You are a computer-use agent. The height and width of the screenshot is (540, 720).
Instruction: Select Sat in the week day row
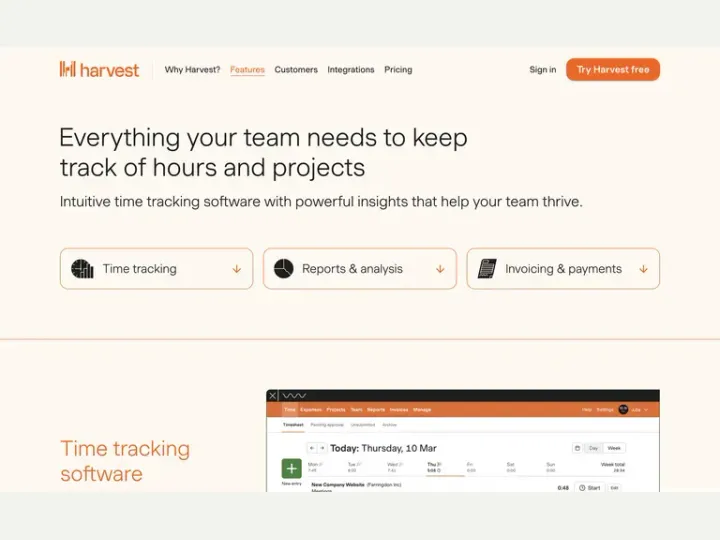(x=511, y=467)
